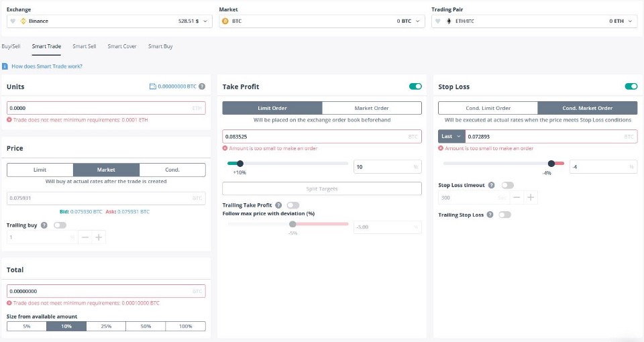
Task: Open How does Smart Trade work link
Action: (47, 66)
